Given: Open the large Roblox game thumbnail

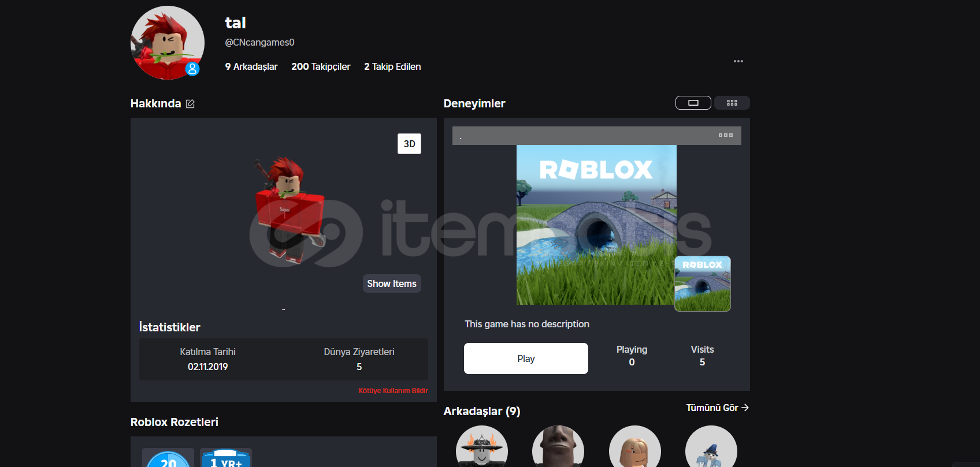Looking at the screenshot, I should 596,225.
